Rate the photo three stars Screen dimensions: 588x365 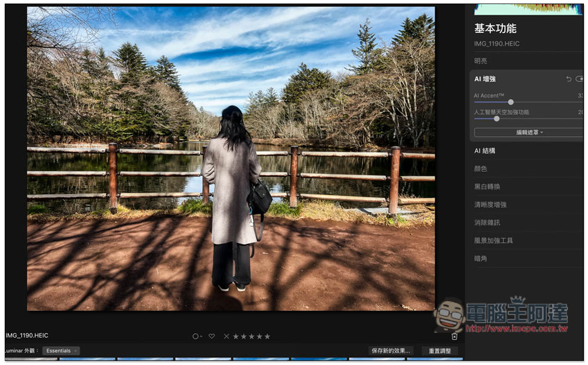[252, 336]
